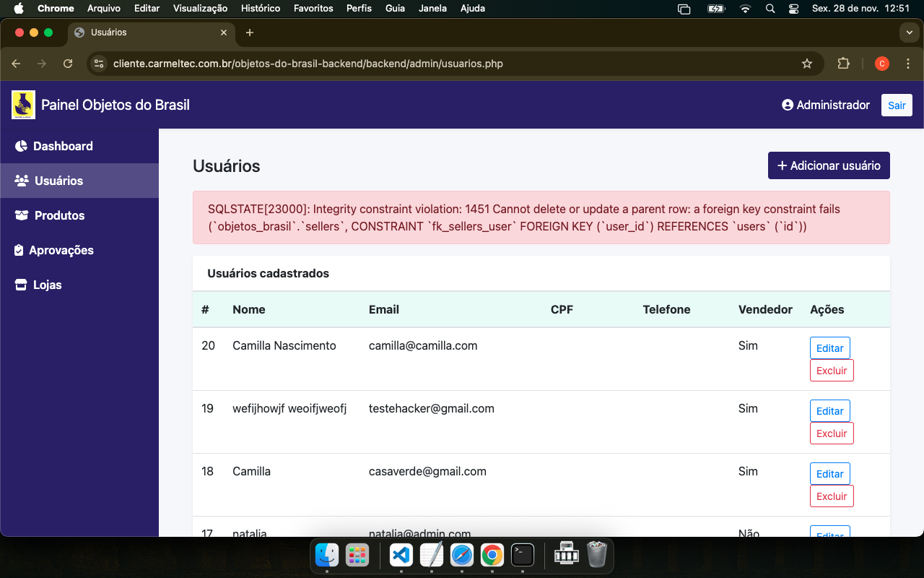Click the Aprovações clipboard icon in sidebar
This screenshot has height=578, width=924.
(19, 250)
